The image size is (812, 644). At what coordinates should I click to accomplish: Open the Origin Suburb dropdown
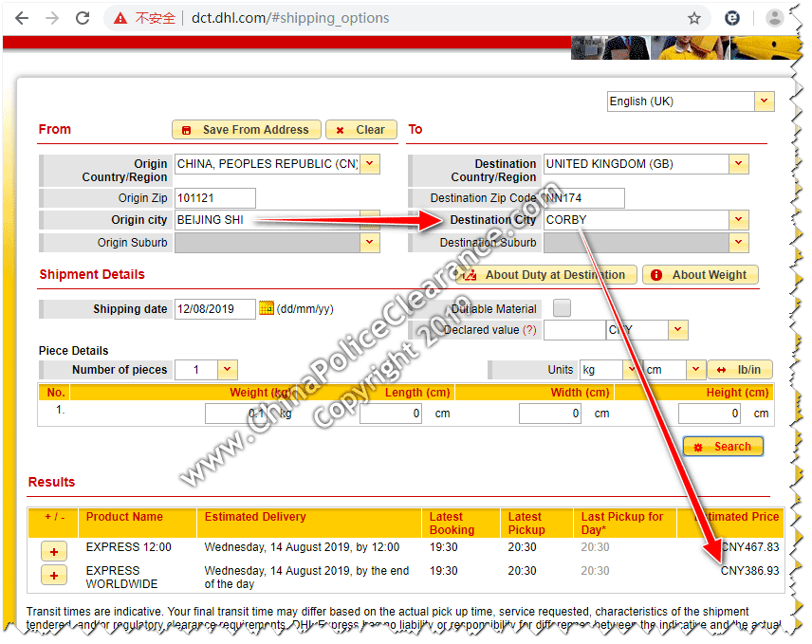(370, 242)
